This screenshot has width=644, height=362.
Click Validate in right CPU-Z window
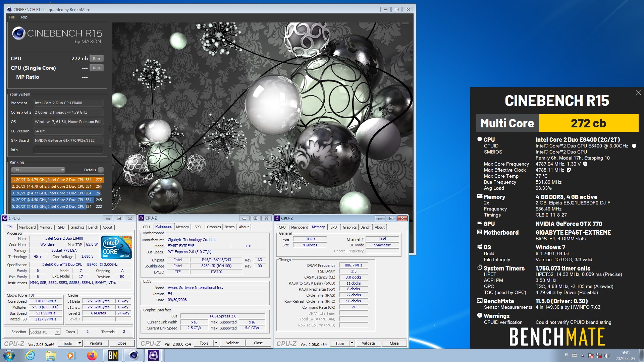pos(368,343)
